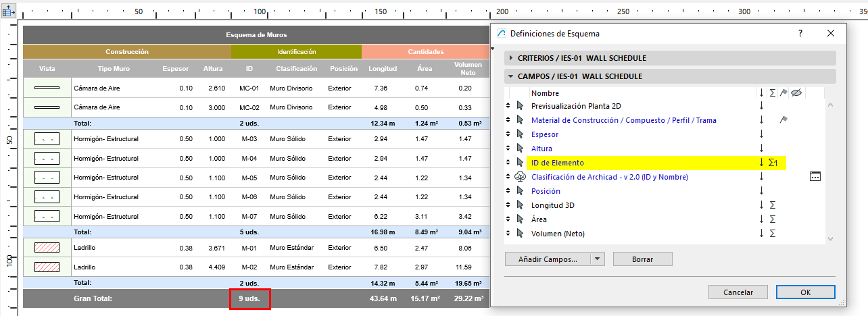This screenshot has height=316, width=868.
Task: Click the options icon on Clasificación de Archicad row
Action: pos(815,177)
